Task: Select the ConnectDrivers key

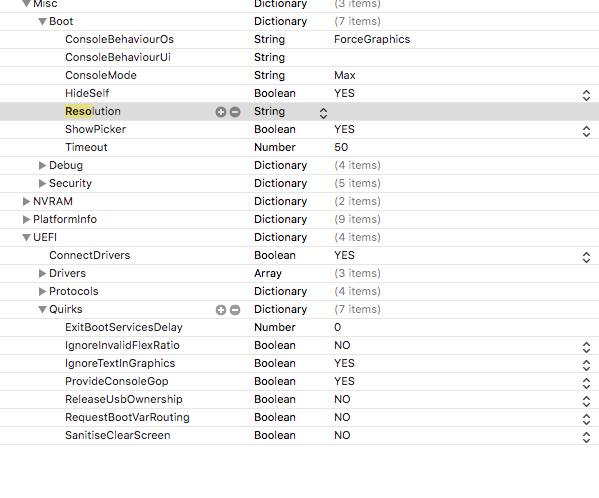Action: point(90,255)
